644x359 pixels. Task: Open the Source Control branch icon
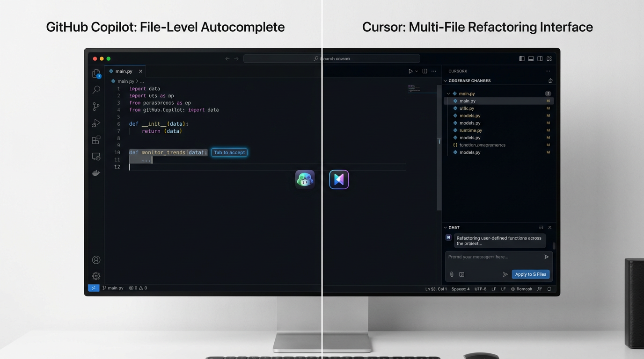point(96,106)
